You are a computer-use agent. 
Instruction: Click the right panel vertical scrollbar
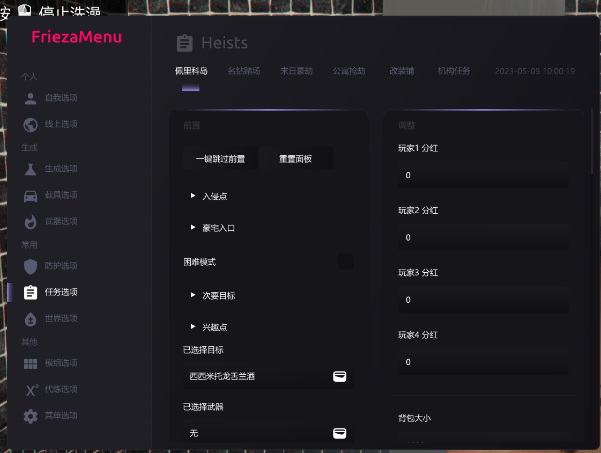coord(593,142)
